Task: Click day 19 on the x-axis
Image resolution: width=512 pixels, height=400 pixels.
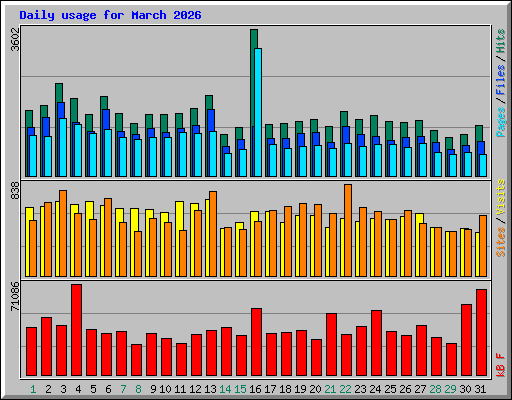Action: (300, 389)
